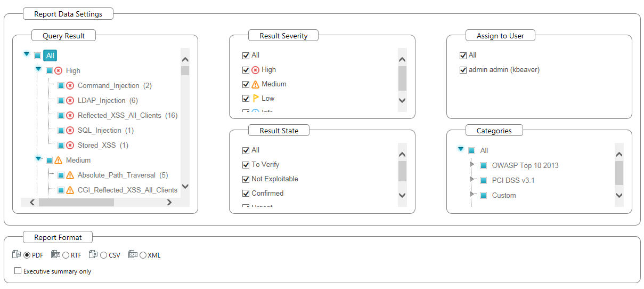This screenshot has width=644, height=289.
Task: Click the PDF format document icon
Action: pos(17,255)
